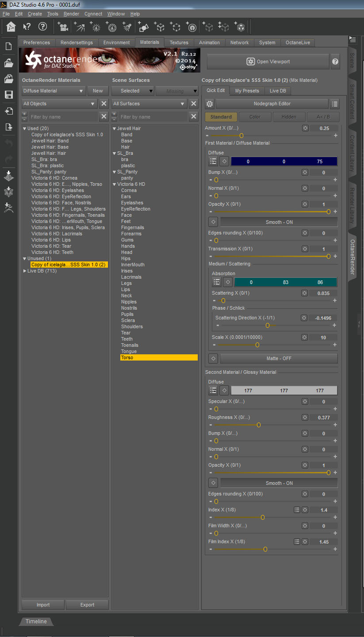Click the Open Viewport button
The height and width of the screenshot is (637, 364).
pyautogui.click(x=268, y=62)
